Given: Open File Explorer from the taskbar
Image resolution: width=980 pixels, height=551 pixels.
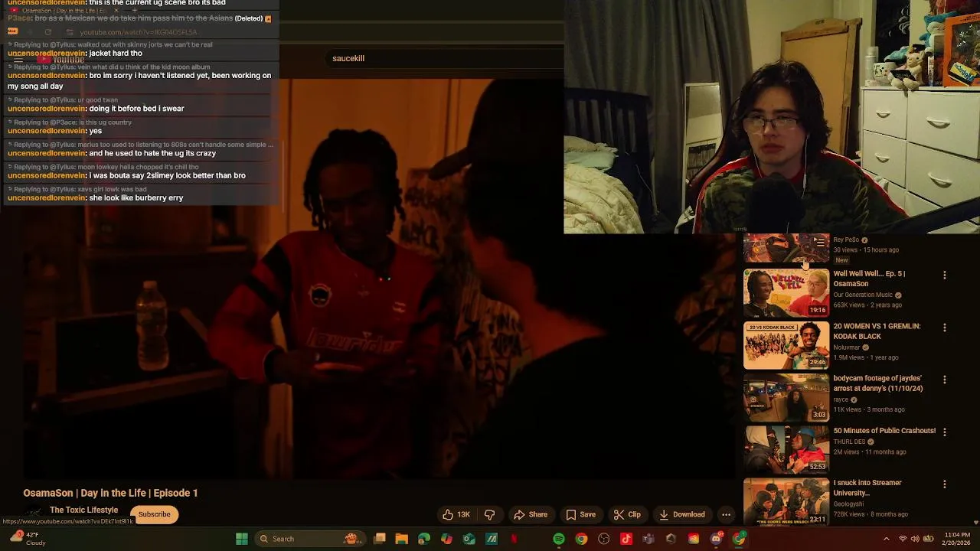Looking at the screenshot, I should [x=401, y=539].
